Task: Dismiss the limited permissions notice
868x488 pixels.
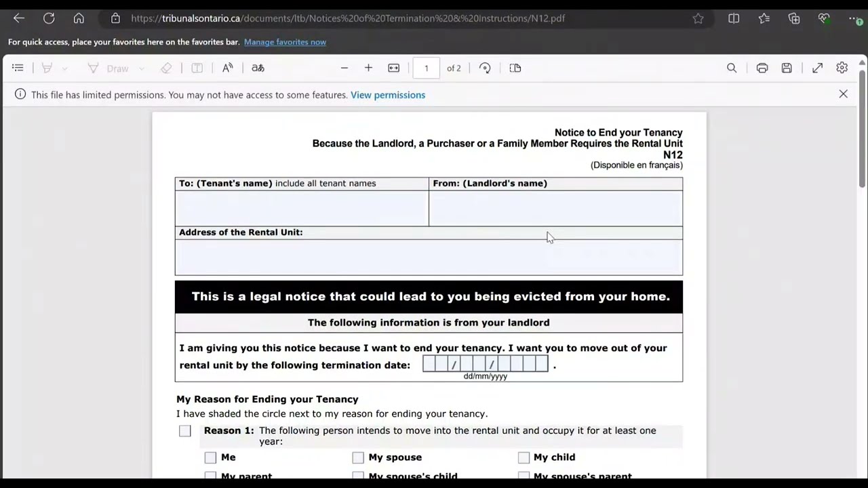Action: click(843, 94)
